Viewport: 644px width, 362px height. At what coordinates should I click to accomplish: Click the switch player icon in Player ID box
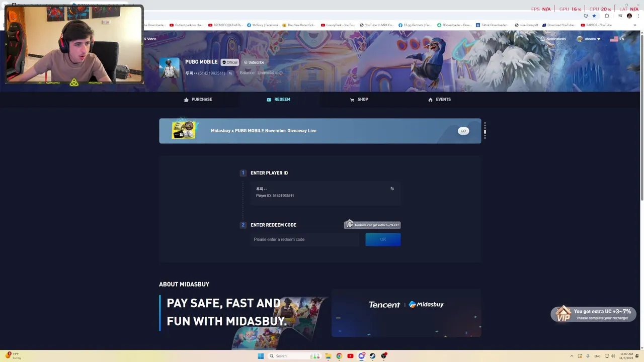pos(392,189)
